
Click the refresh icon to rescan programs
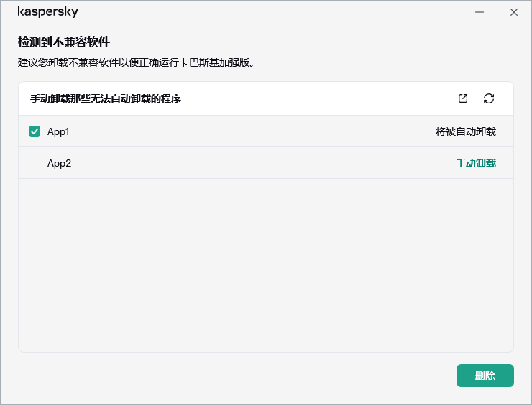tap(489, 98)
